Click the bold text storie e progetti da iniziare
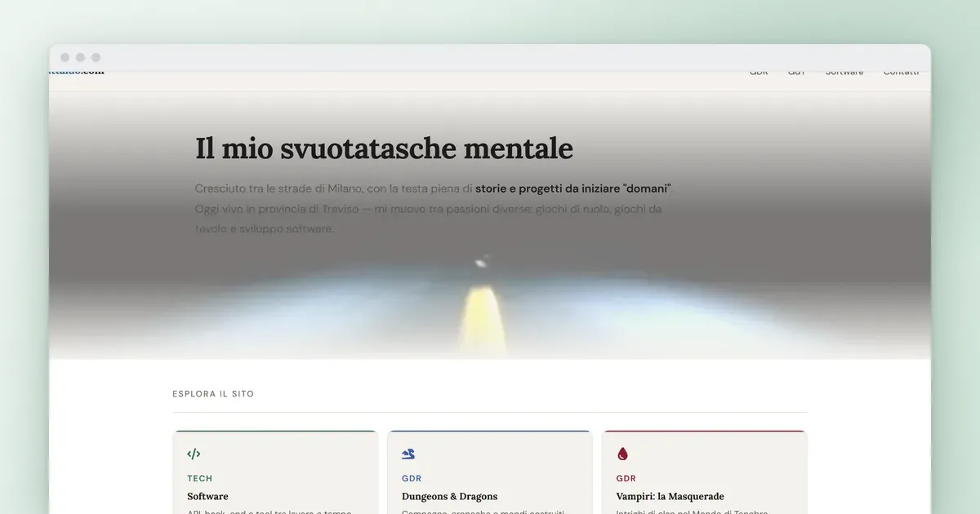 (547, 188)
